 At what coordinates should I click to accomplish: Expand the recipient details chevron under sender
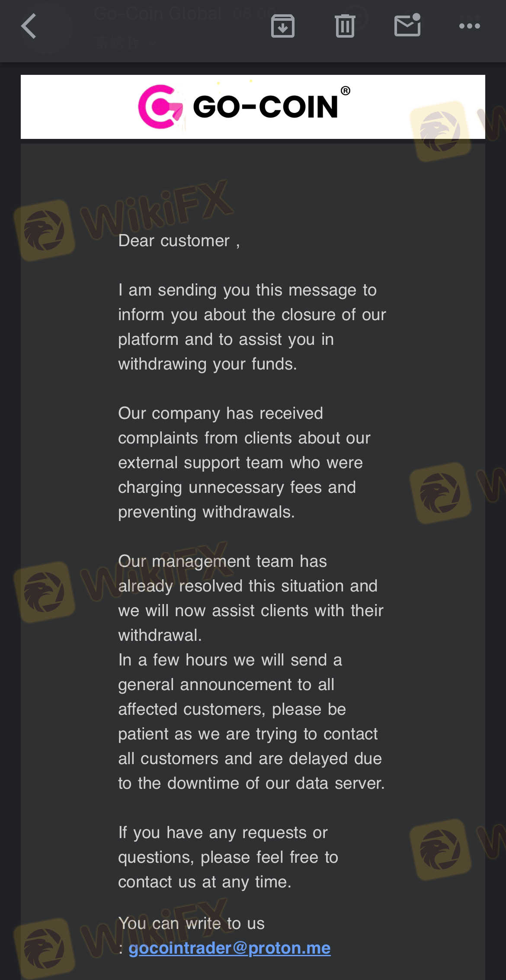151,42
